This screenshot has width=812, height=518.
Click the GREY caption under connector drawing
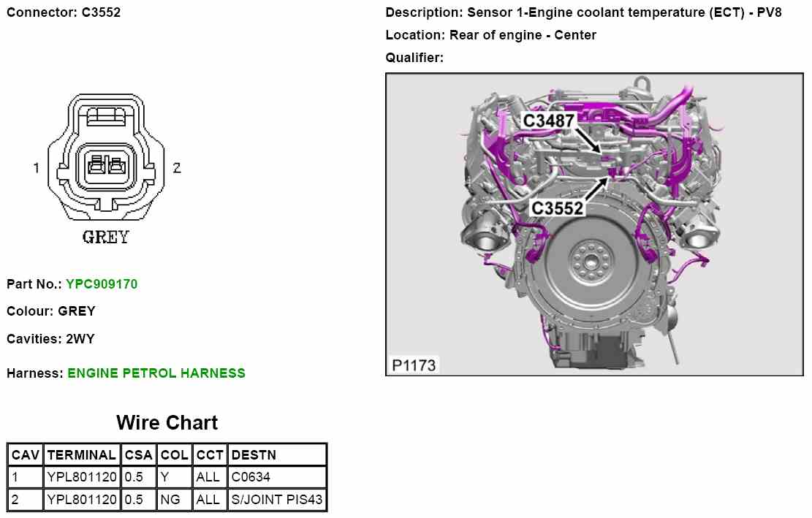pos(106,237)
